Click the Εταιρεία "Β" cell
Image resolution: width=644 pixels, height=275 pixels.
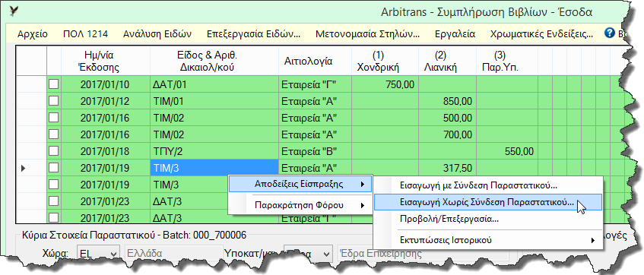coord(315,151)
